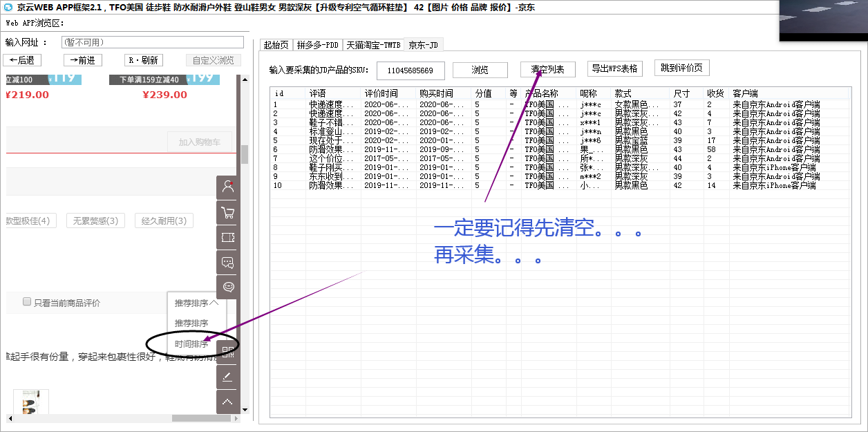
Task: Select 时间排序 option in sort list
Action: (191, 344)
